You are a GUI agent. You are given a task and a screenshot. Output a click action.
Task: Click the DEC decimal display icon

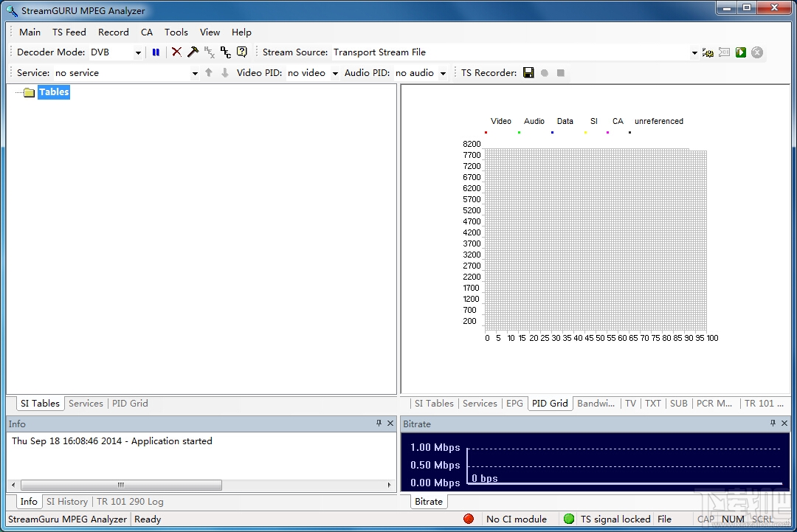pos(226,52)
